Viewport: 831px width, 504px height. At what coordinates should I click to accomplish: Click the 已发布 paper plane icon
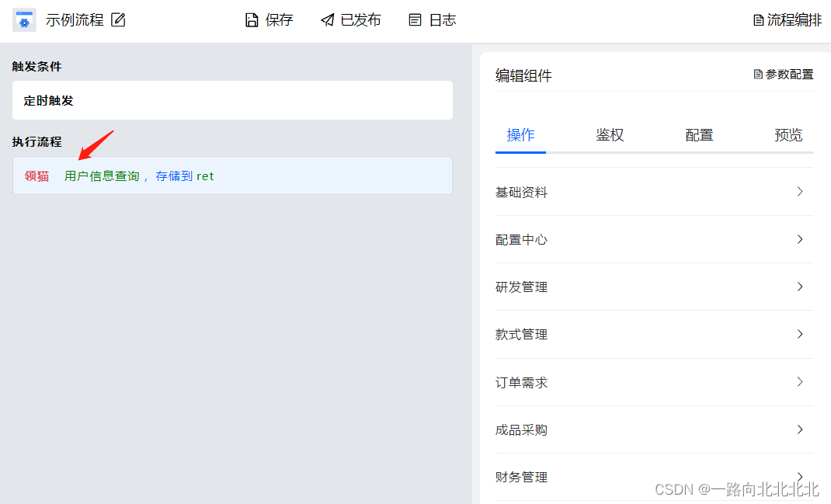(328, 20)
